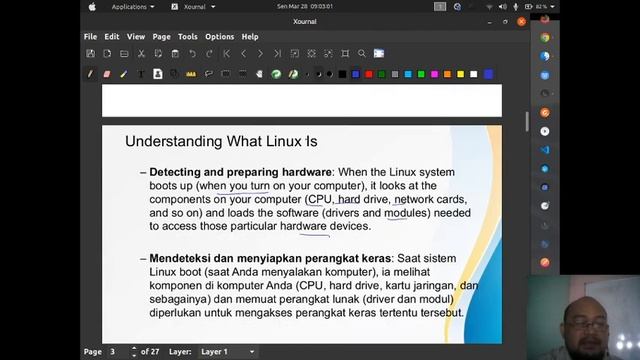The width and height of the screenshot is (640, 360).
Task: Expand the Xournal app menu in top bar
Action: (193, 7)
